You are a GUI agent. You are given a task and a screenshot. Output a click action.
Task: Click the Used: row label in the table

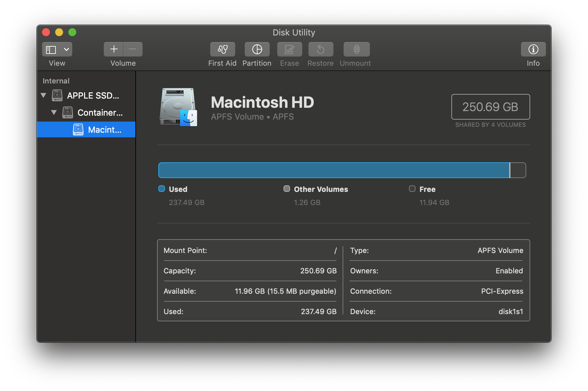coord(173,312)
